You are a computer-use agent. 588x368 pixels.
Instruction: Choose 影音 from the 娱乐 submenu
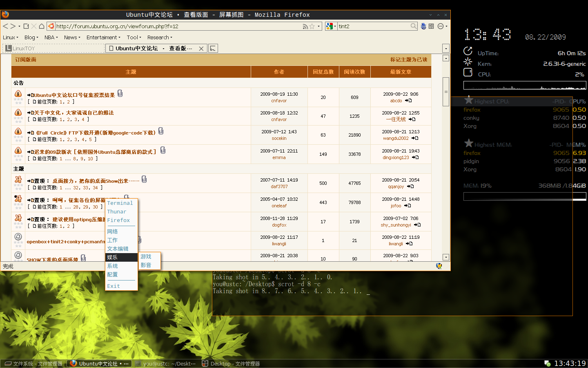pos(149,265)
